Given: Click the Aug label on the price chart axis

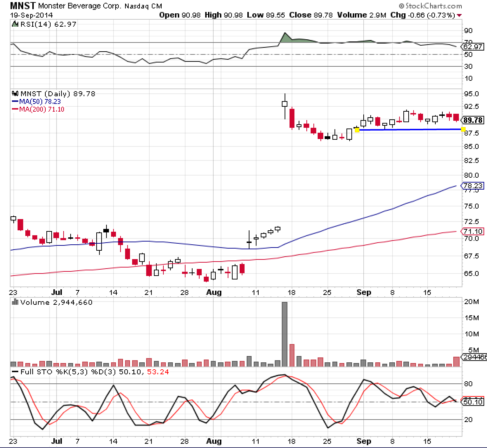Looking at the screenshot, I should 214,292.
